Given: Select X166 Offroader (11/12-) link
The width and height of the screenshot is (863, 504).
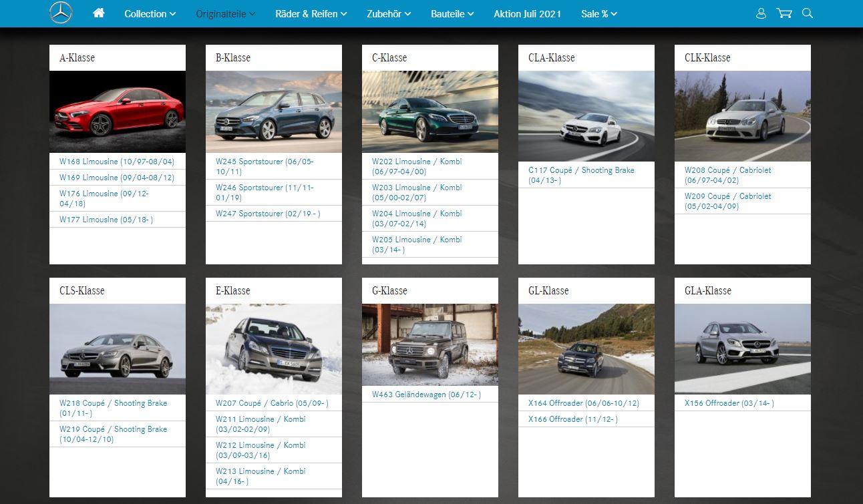Looking at the screenshot, I should 573,419.
